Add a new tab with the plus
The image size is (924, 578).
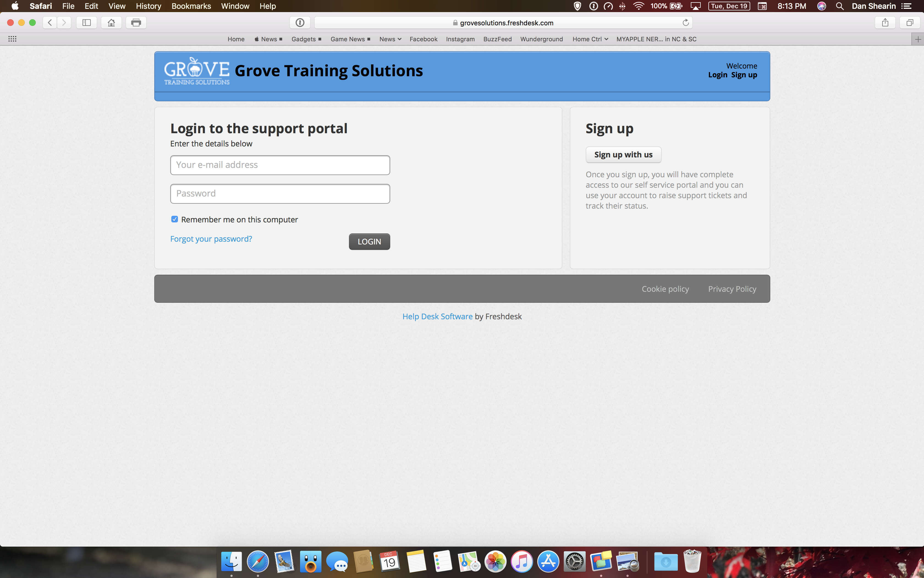(918, 39)
